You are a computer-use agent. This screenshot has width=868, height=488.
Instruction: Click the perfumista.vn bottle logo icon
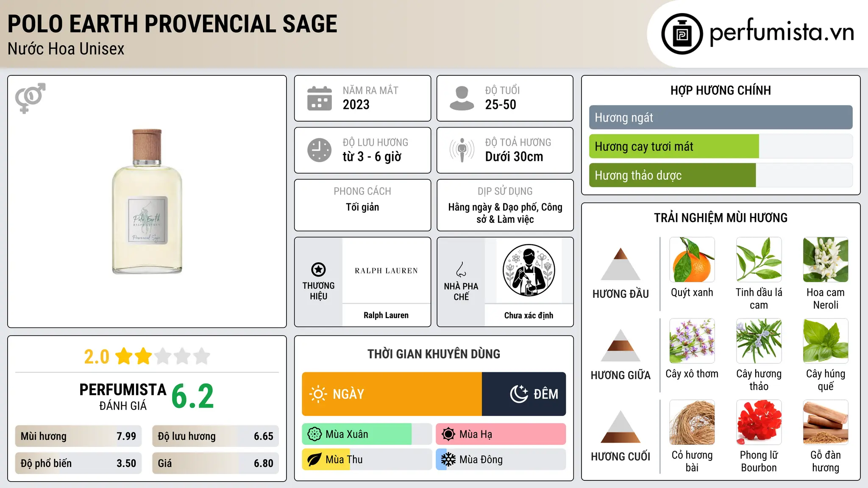click(x=682, y=34)
